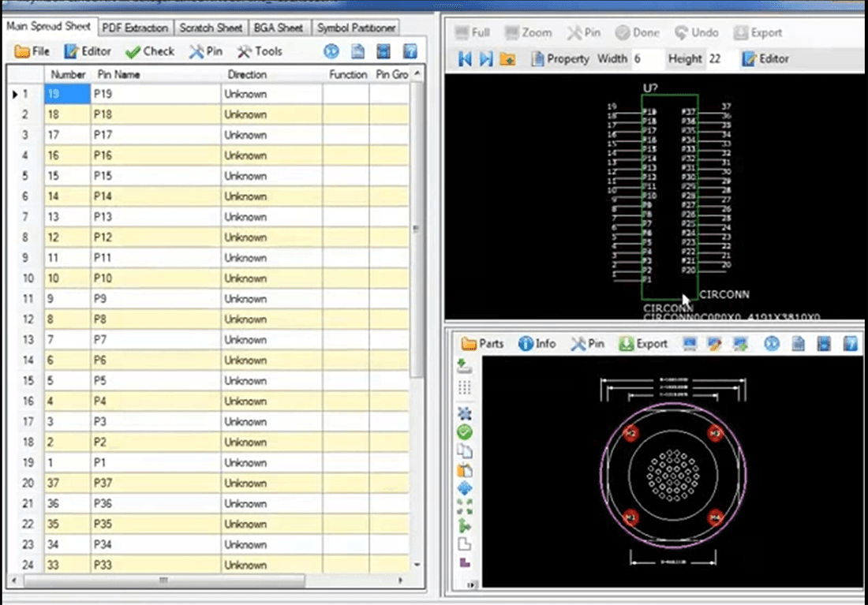This screenshot has width=868, height=605.
Task: Click the green checkmark icon in footprint sidebar
Action: tap(465, 431)
